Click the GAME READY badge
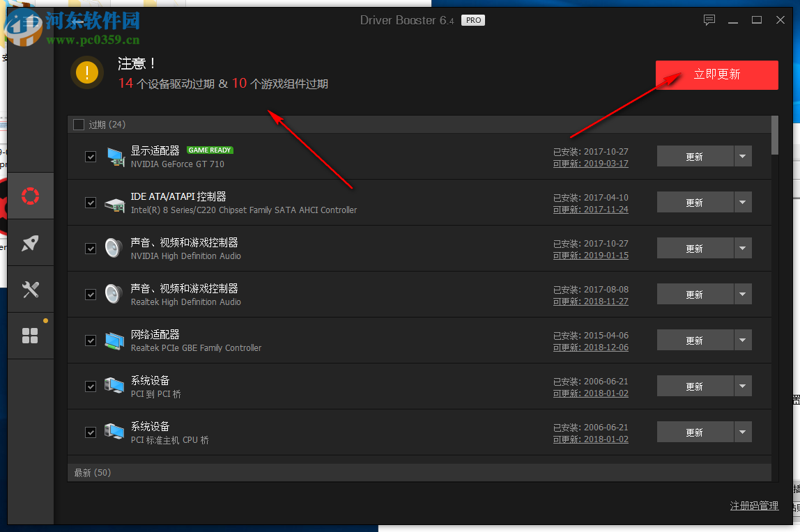Image resolution: width=800 pixels, height=532 pixels. [210, 150]
